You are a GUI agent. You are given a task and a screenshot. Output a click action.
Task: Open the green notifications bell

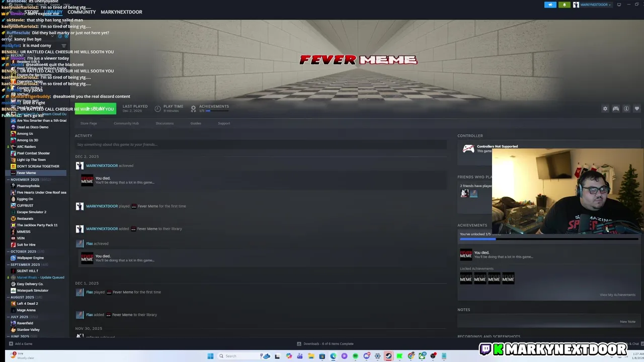pos(564,5)
